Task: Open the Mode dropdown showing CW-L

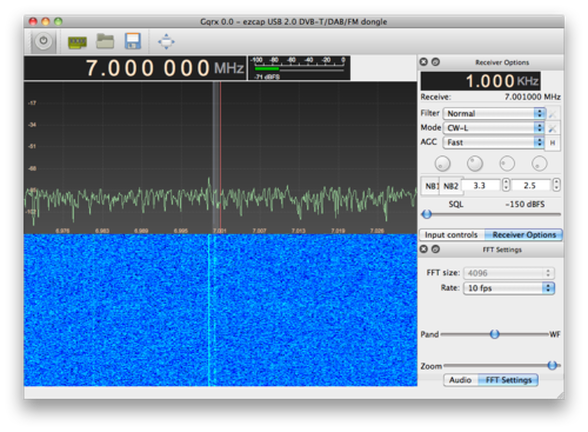Action: [494, 128]
